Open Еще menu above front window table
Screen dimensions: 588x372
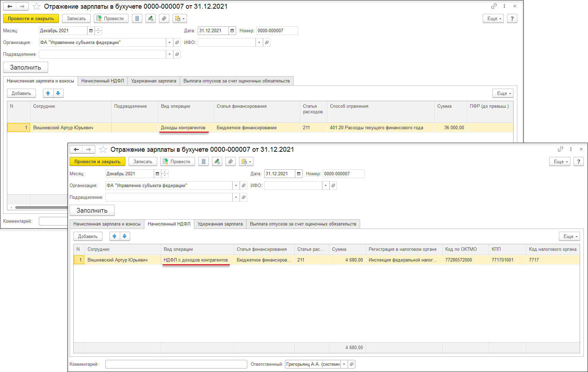click(569, 236)
